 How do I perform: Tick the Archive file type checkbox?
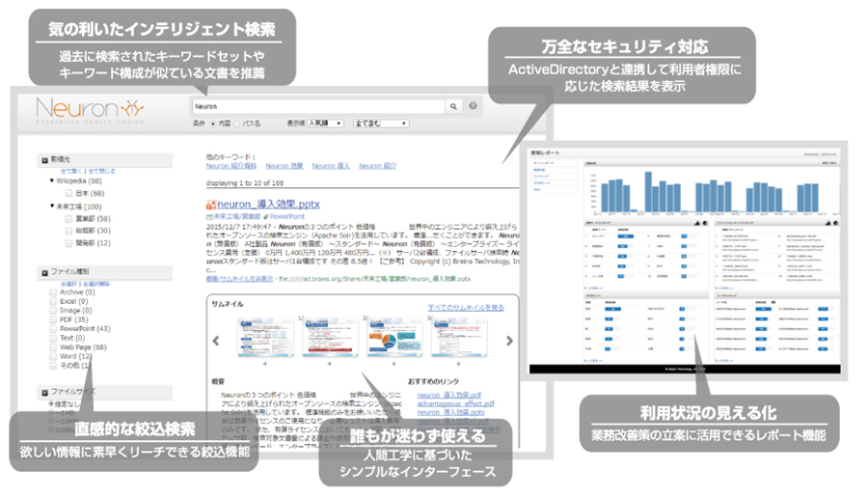pos(53,292)
